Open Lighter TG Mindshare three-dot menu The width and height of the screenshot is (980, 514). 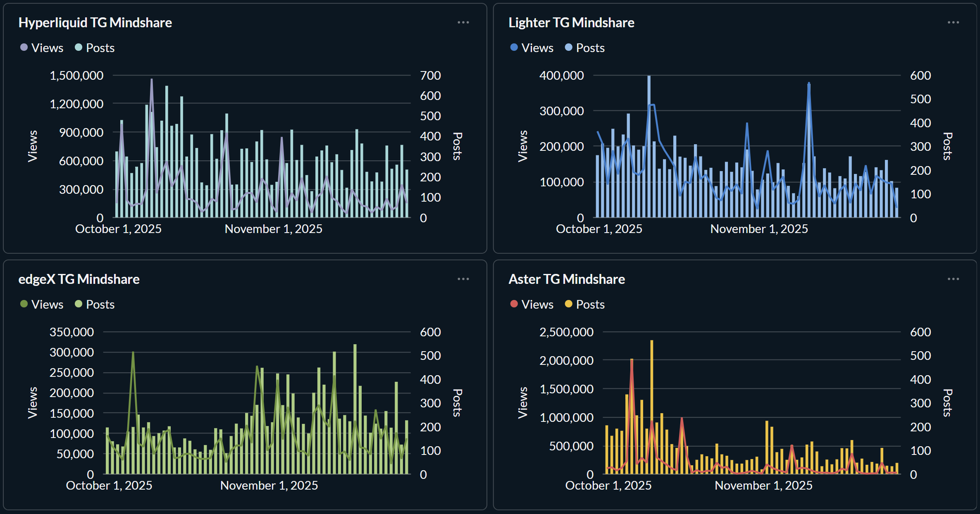pos(953,22)
